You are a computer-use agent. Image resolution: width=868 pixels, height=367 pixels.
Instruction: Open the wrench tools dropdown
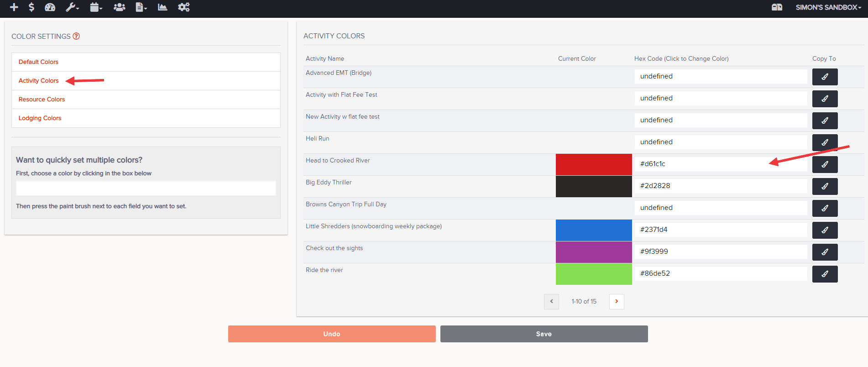pos(72,7)
